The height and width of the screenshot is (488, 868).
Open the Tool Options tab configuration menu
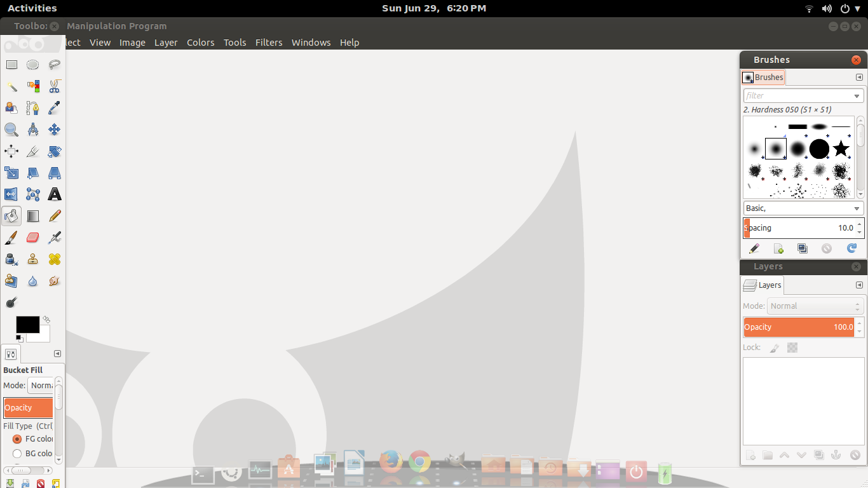tap(57, 354)
